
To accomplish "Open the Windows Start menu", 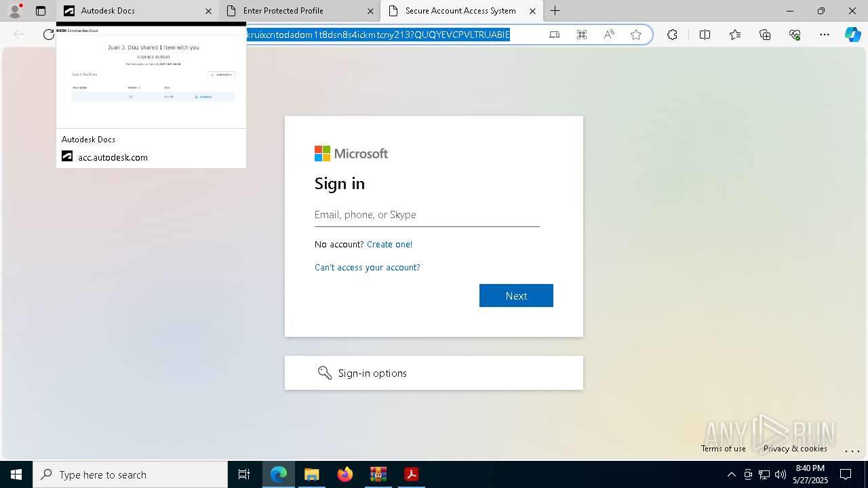I will (16, 474).
